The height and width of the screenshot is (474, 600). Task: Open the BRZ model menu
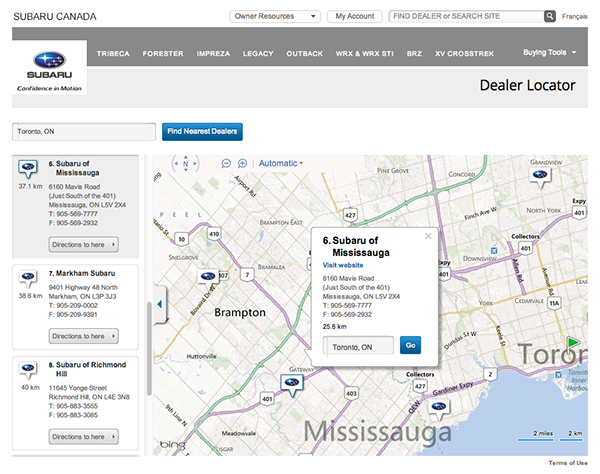pyautogui.click(x=414, y=54)
